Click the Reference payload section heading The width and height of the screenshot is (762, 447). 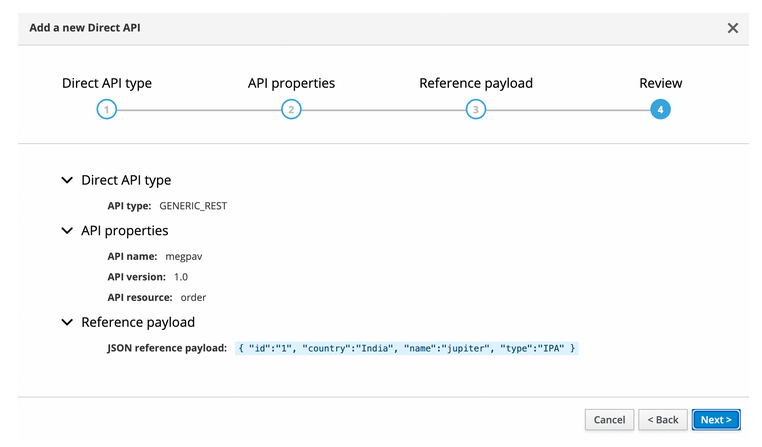click(x=138, y=323)
